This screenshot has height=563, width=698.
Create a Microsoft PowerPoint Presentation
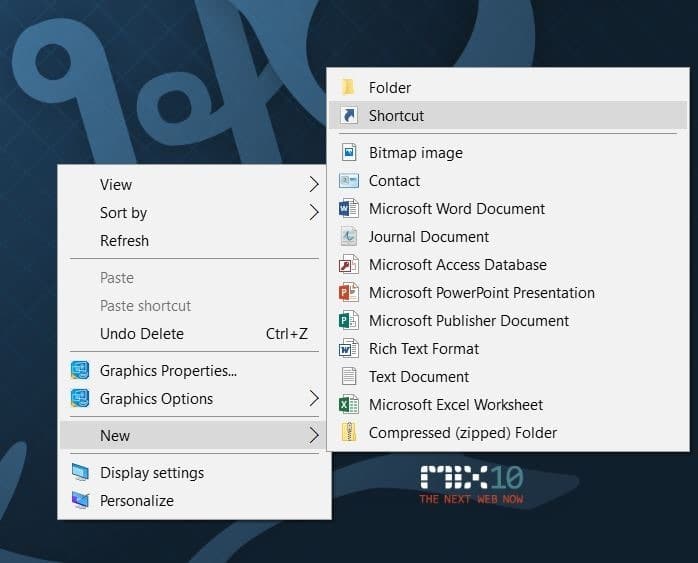pos(508,292)
